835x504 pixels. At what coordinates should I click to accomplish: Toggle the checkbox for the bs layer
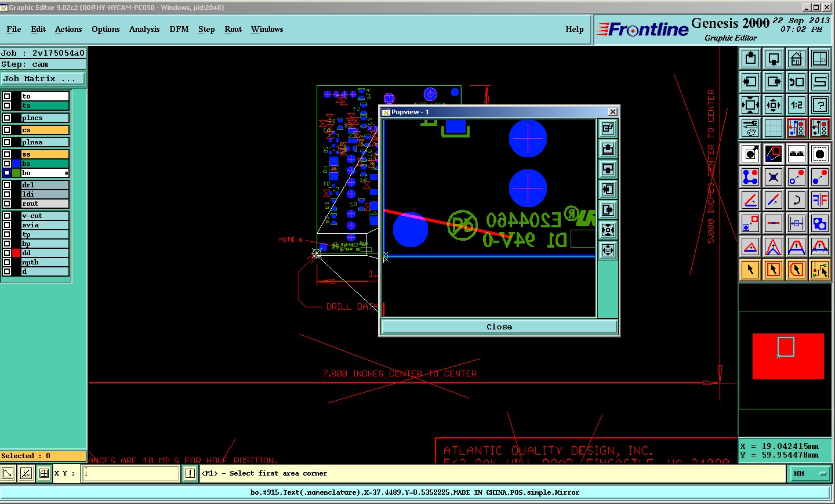coord(7,164)
